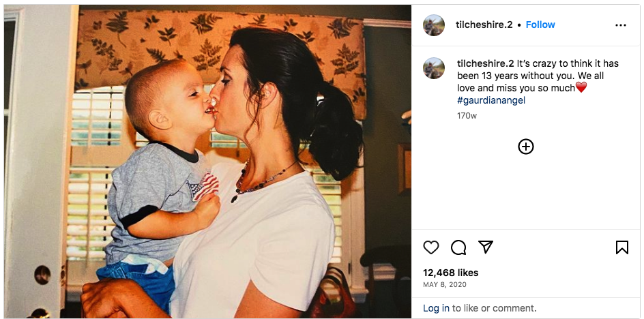Click caption profile avatar picture

[434, 68]
